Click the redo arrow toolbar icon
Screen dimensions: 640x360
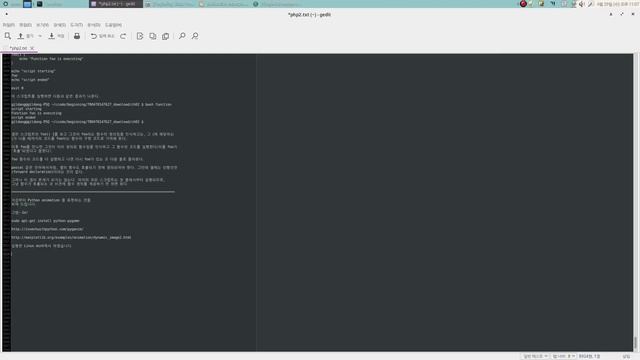click(123, 36)
